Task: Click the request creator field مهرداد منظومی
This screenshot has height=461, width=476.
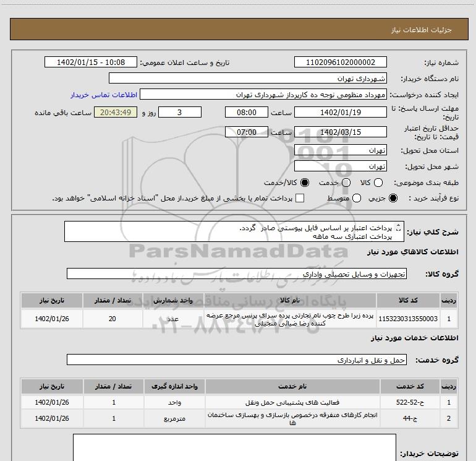Action: (x=263, y=95)
